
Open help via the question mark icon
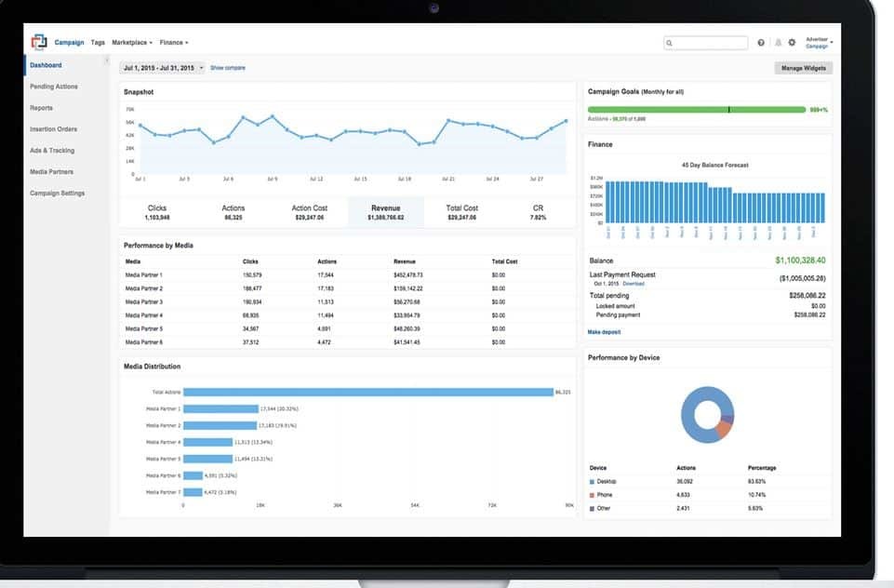761,43
